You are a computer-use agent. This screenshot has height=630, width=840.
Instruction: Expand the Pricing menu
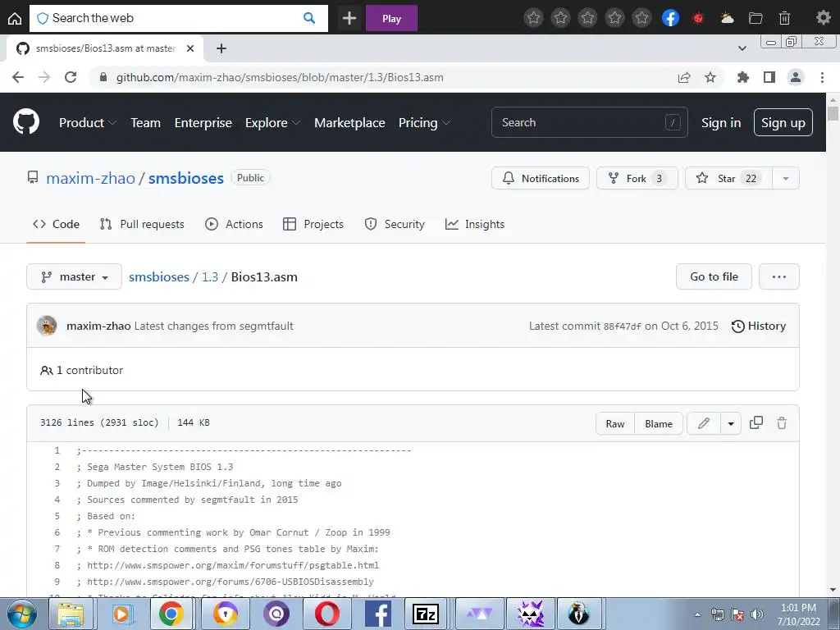point(424,123)
